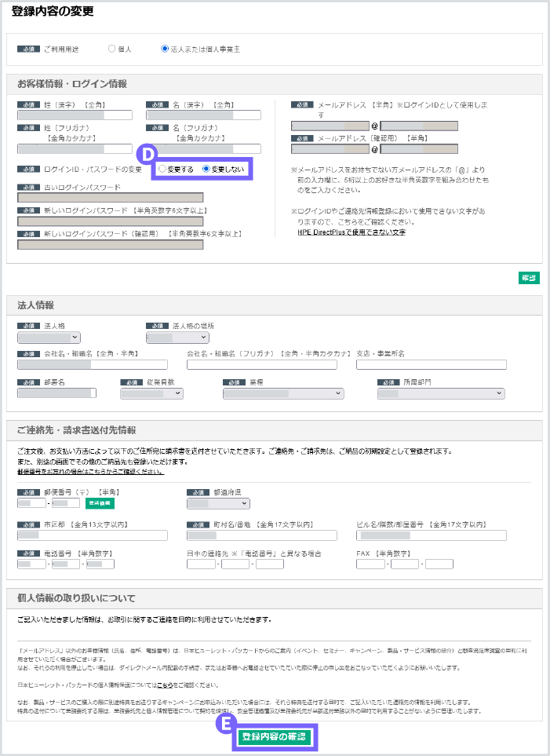The width and height of the screenshot is (550, 756).
Task: Click the メールアドレス domain field after the @
Action: (x=419, y=126)
